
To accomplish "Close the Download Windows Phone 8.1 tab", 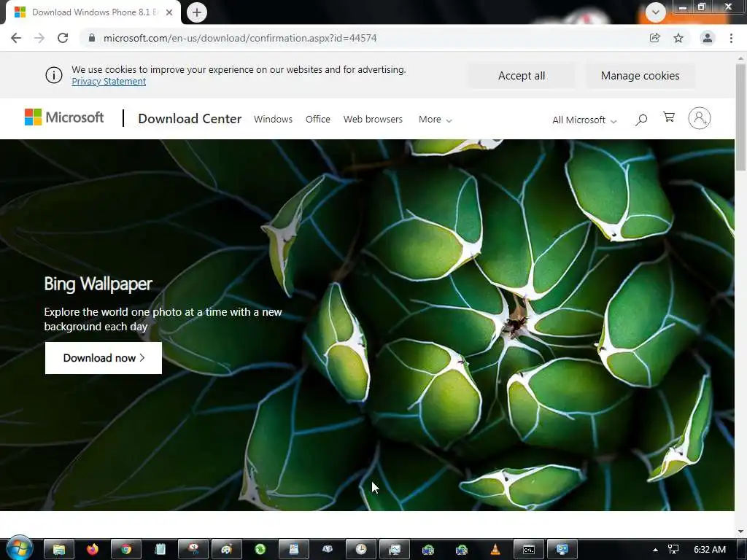I will coord(169,12).
